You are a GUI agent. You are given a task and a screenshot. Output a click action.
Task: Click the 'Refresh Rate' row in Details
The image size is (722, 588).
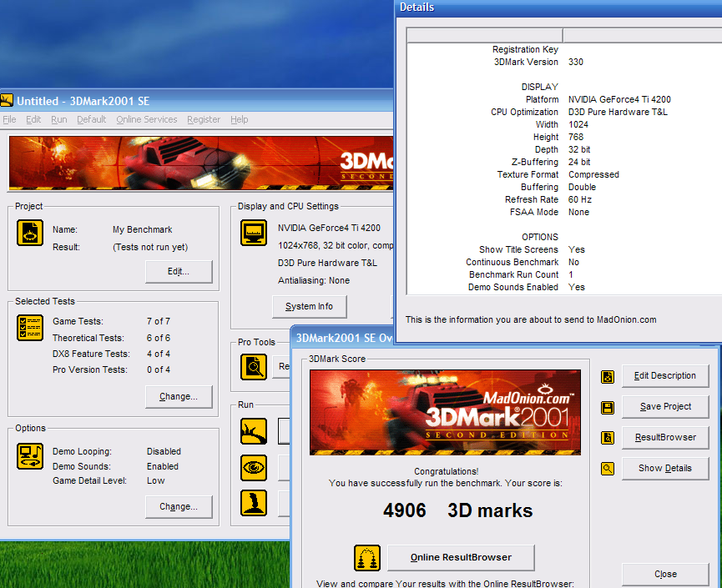point(564,199)
